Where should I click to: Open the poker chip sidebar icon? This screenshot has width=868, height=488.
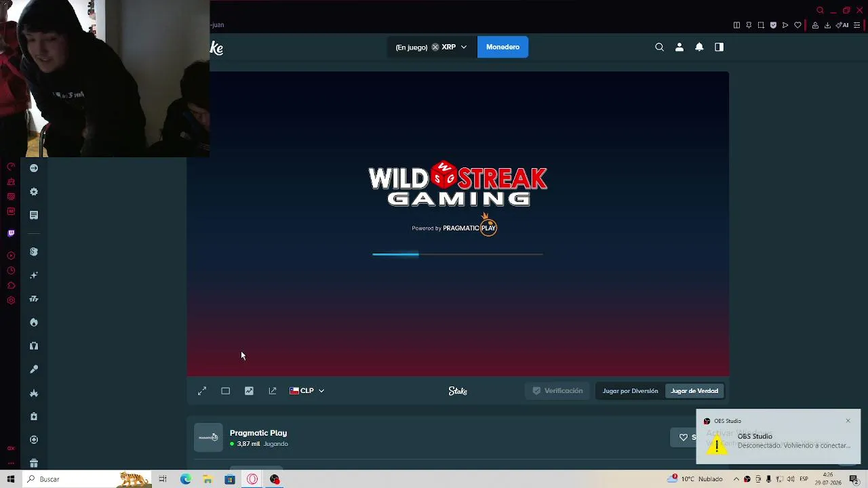tap(34, 440)
